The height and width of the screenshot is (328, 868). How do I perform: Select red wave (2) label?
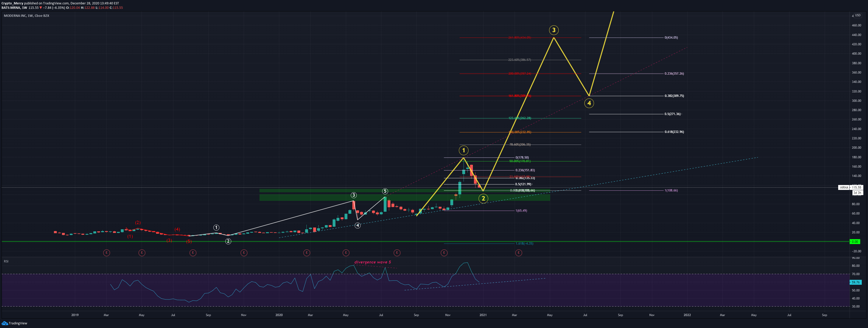[138, 223]
